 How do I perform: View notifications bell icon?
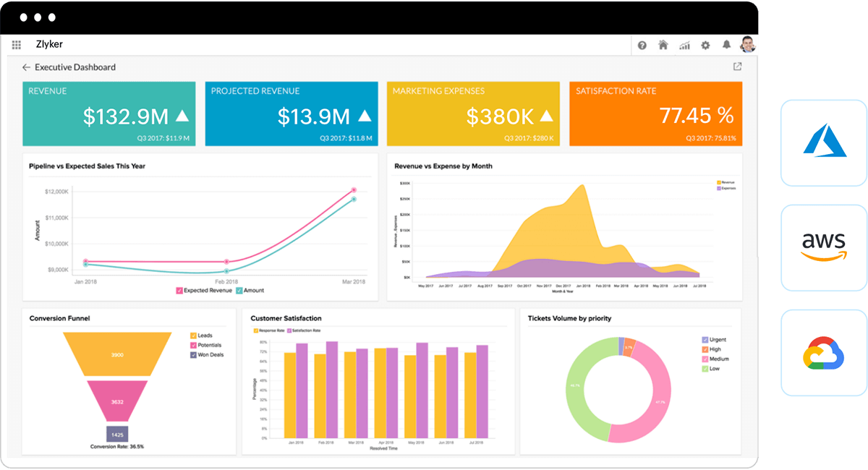(x=726, y=45)
